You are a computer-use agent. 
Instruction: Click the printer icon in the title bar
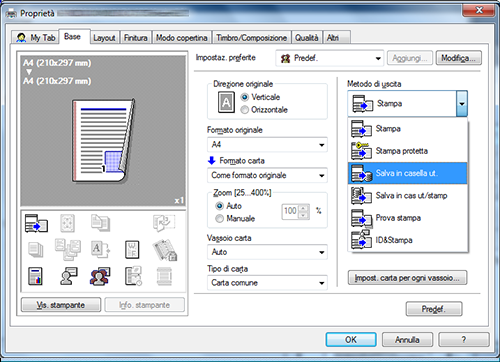[12, 13]
